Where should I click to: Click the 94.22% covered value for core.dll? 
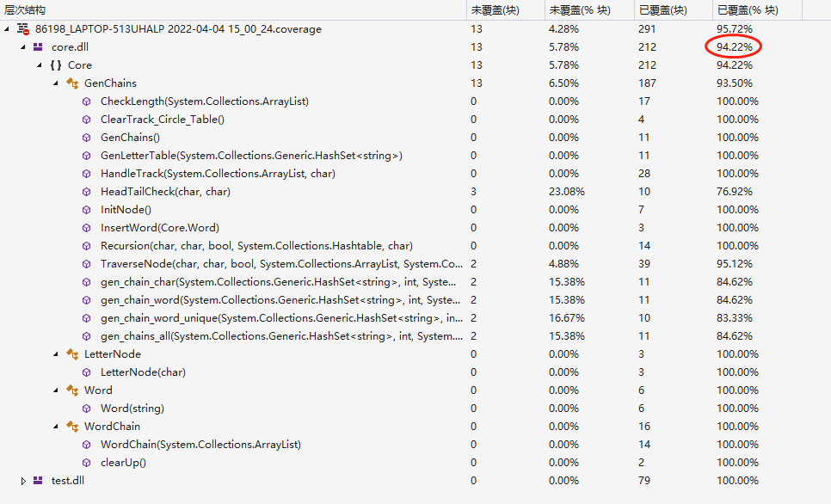pos(735,47)
